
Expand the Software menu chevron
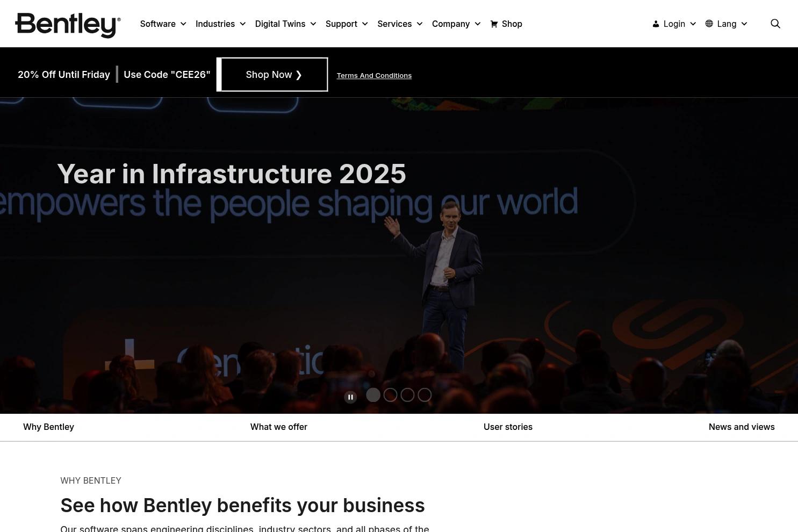[x=183, y=24]
